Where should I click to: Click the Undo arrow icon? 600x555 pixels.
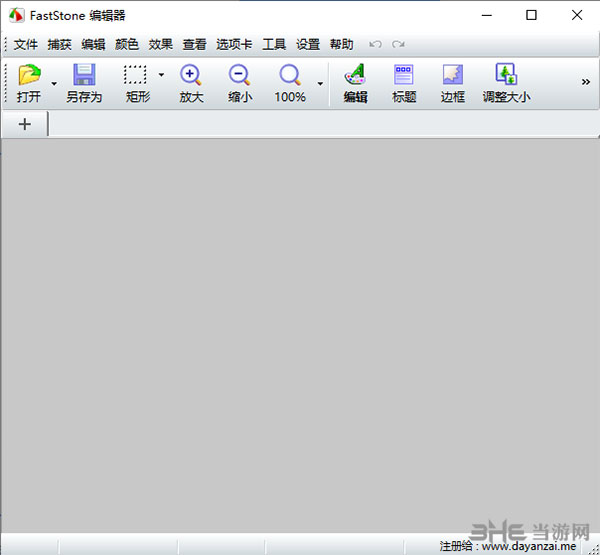coord(375,44)
